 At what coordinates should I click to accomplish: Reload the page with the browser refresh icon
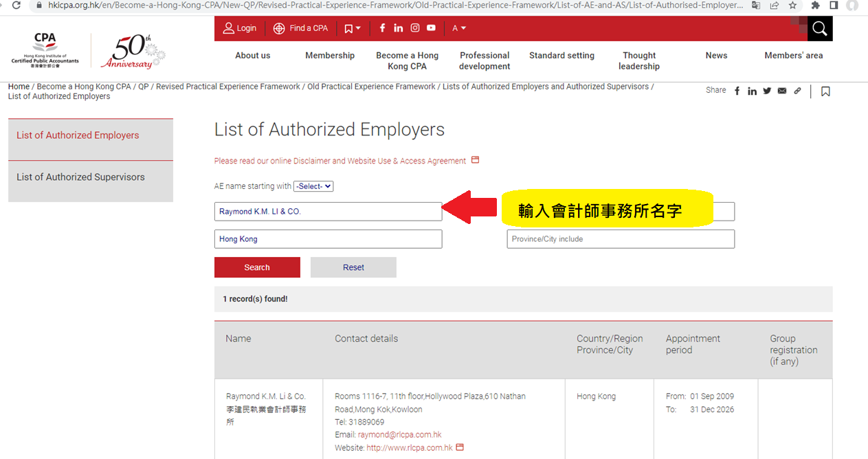coord(16,5)
